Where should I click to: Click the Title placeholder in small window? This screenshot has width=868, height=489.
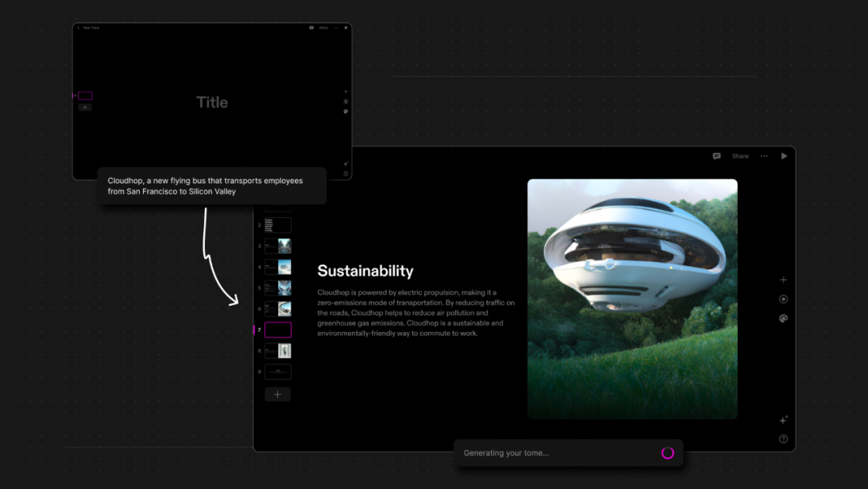pyautogui.click(x=212, y=102)
